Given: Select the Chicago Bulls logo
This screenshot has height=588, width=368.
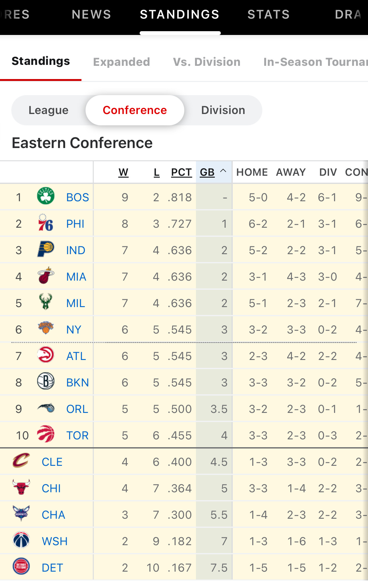Looking at the screenshot, I should click(21, 487).
